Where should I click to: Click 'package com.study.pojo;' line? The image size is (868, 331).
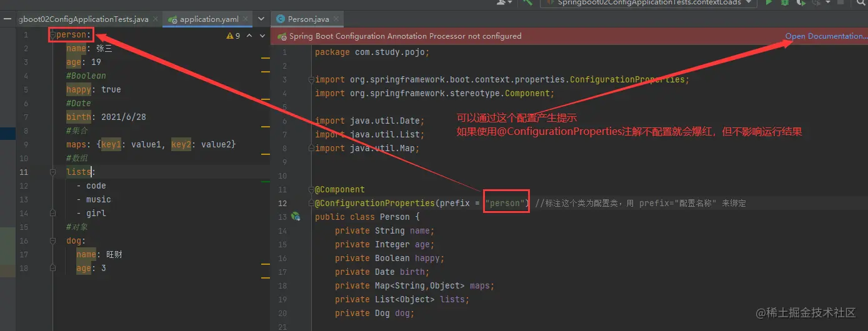pos(372,52)
